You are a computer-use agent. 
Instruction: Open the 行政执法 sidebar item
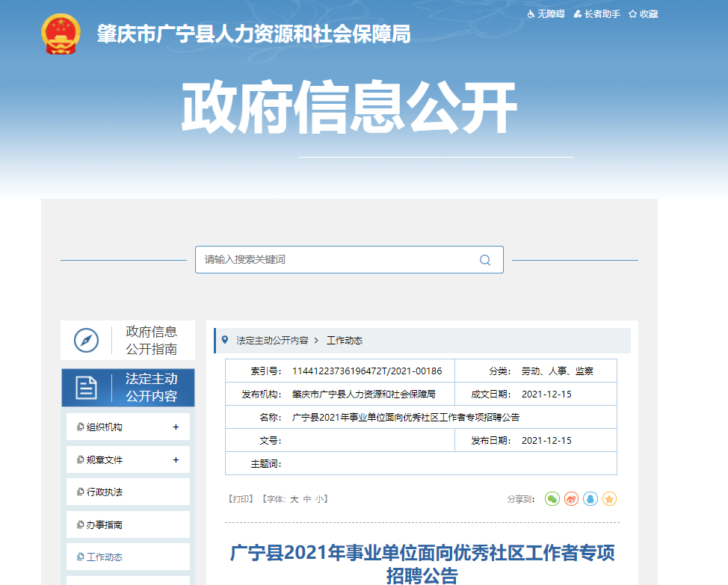pos(104,492)
